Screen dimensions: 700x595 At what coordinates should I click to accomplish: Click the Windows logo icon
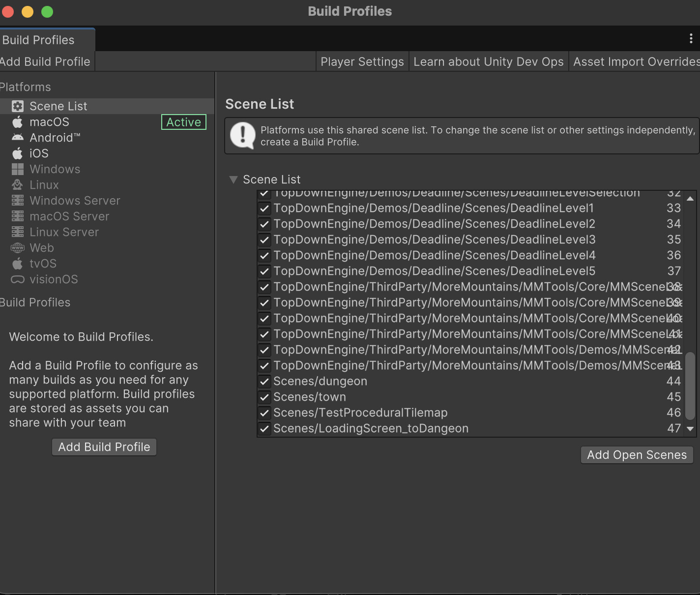tap(18, 169)
